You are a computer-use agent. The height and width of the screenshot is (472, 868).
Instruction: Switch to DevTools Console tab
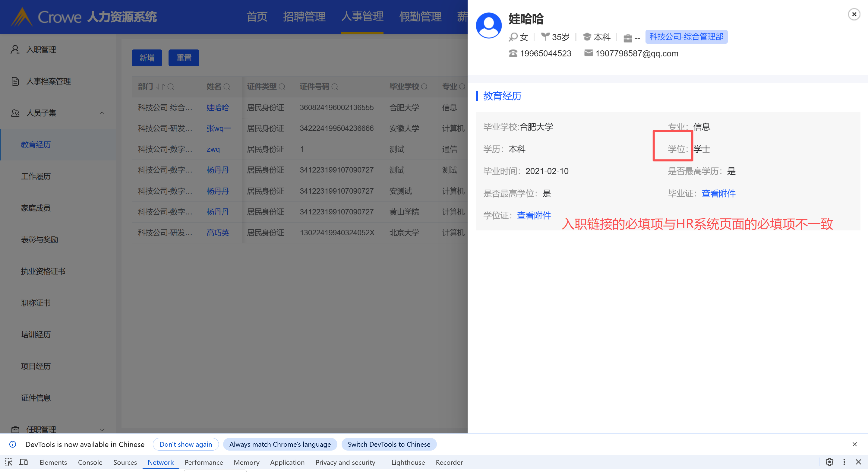(x=90, y=462)
